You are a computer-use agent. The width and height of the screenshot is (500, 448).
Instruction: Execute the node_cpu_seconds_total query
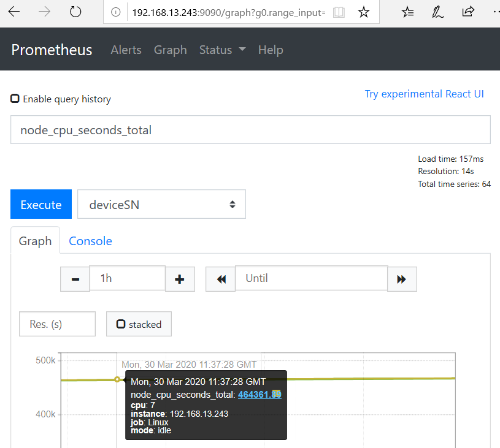(41, 204)
